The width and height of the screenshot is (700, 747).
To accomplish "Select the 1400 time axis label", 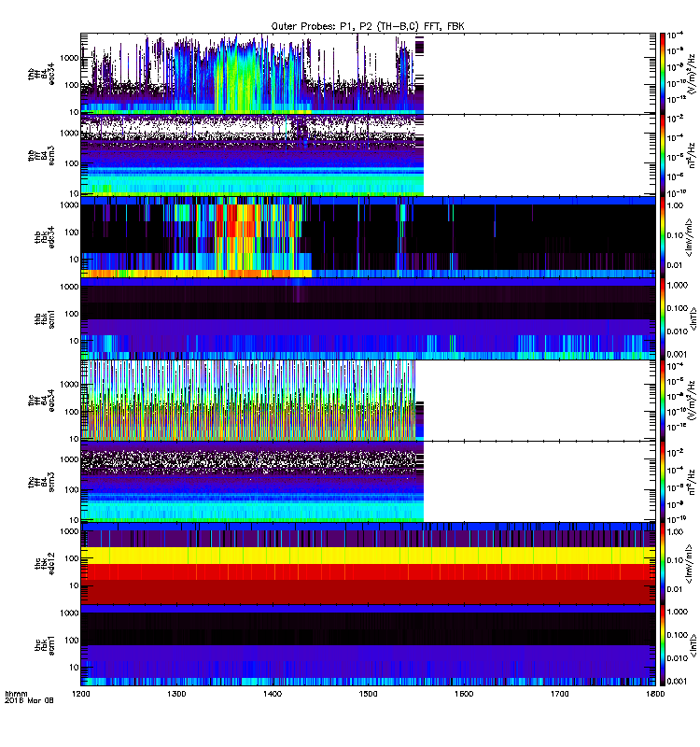I will point(273,694).
